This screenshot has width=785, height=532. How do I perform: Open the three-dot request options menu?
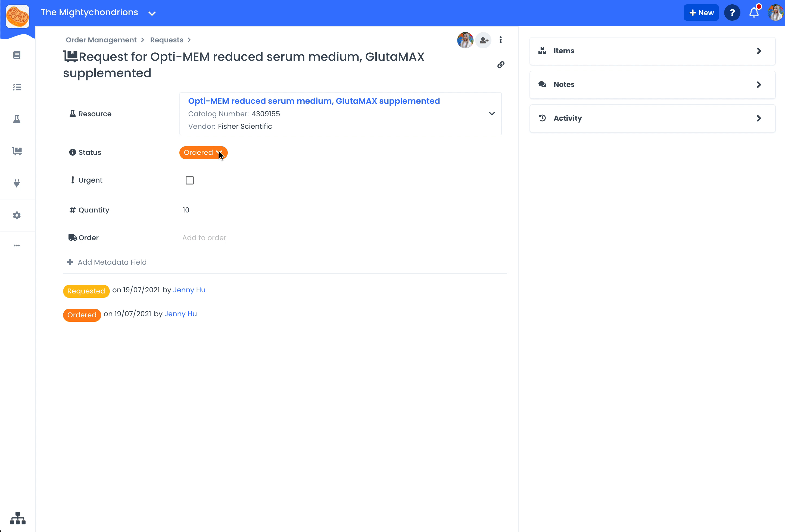pos(500,40)
